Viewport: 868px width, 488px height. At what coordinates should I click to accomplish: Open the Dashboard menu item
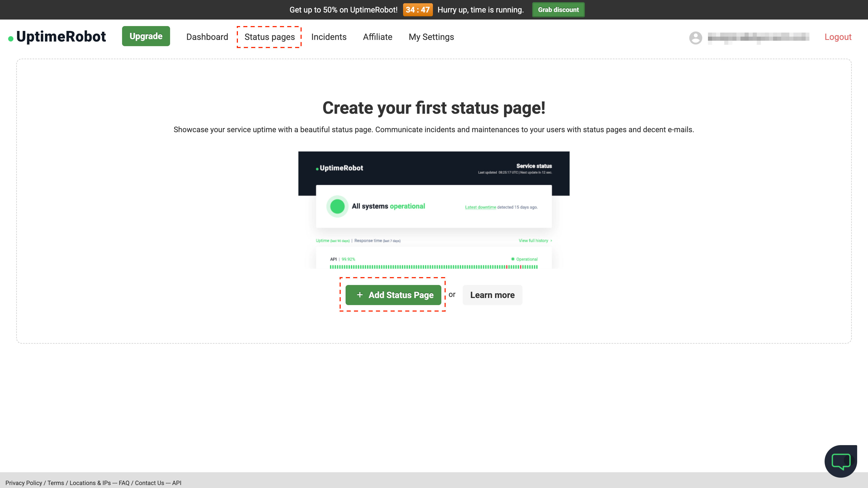[x=207, y=37]
